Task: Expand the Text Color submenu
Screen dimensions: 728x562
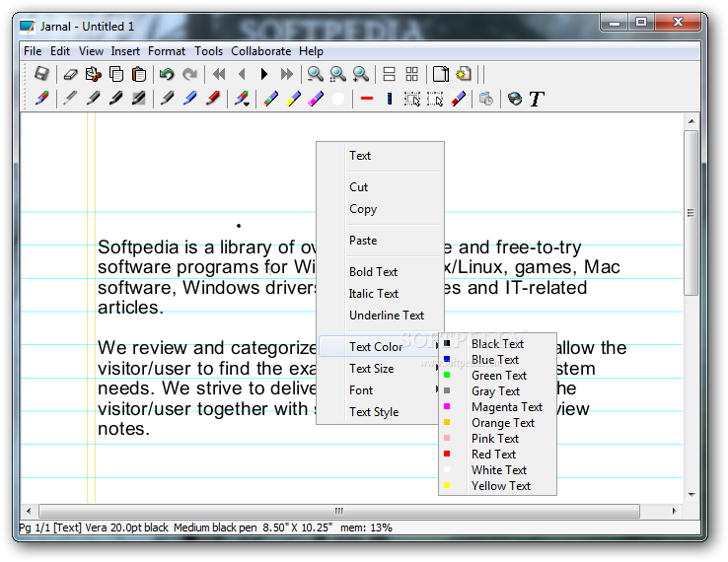Action: point(380,347)
